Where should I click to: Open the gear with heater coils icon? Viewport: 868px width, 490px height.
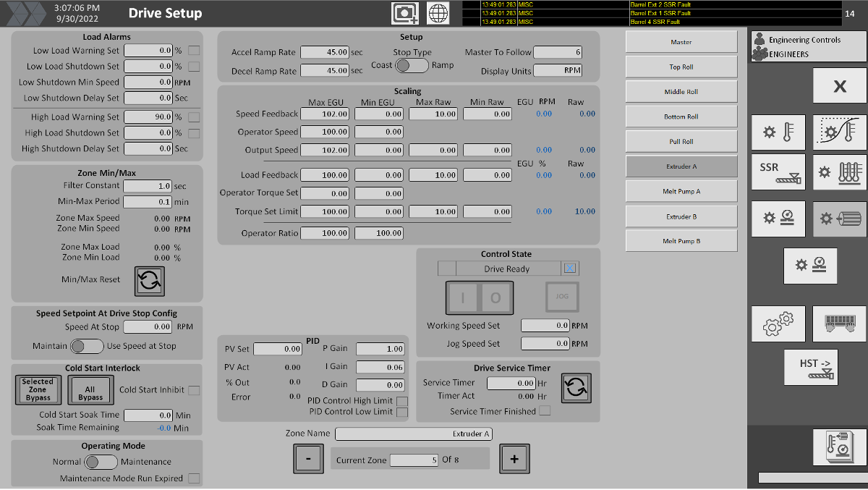[x=840, y=172]
